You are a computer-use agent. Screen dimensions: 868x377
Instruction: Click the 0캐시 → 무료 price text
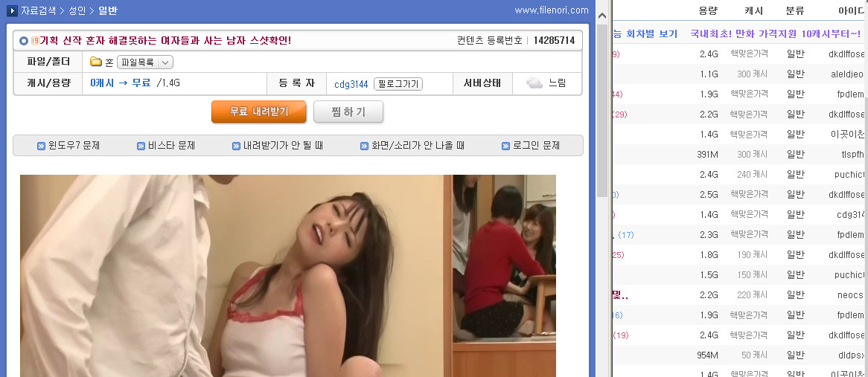(120, 83)
